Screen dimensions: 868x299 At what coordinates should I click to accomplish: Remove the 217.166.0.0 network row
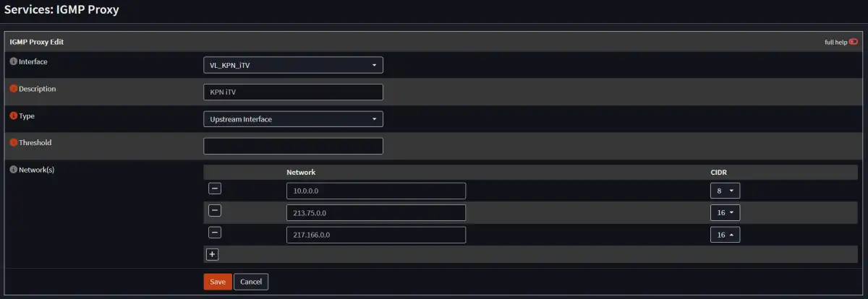tap(215, 233)
